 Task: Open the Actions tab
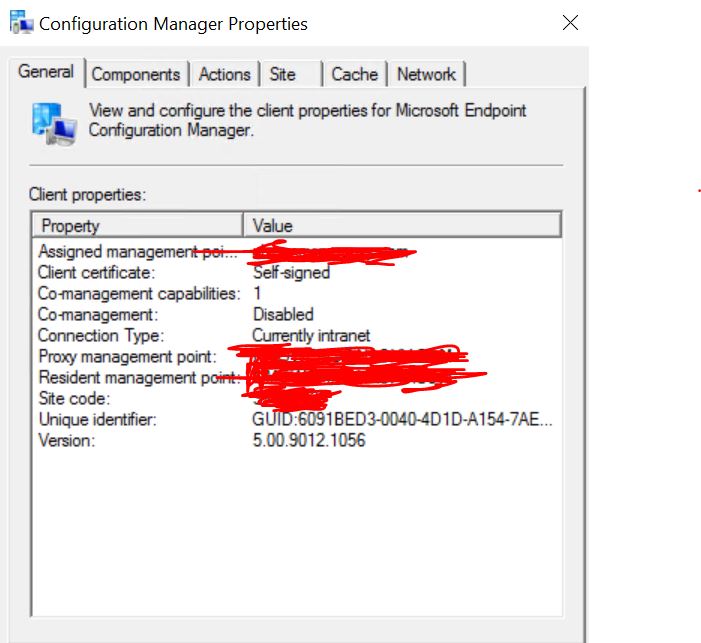(224, 74)
